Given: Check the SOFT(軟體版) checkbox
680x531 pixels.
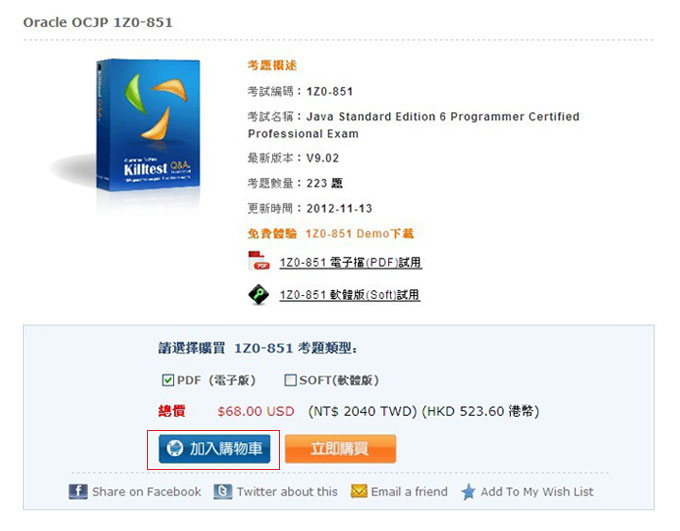Looking at the screenshot, I should (x=290, y=380).
